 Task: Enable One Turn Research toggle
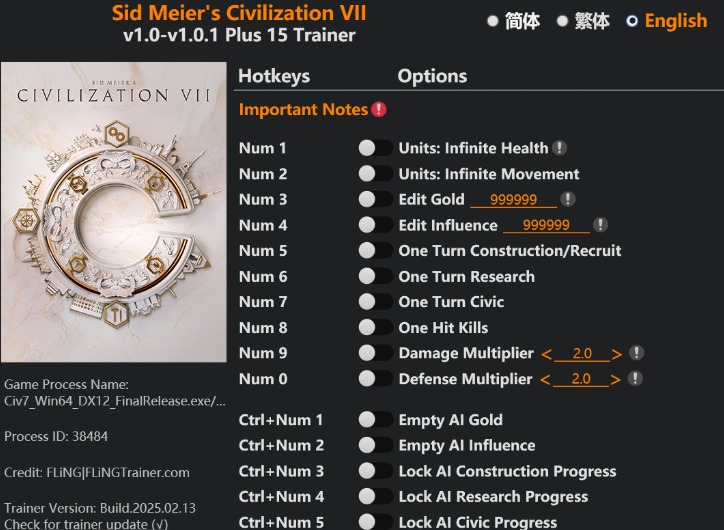375,277
